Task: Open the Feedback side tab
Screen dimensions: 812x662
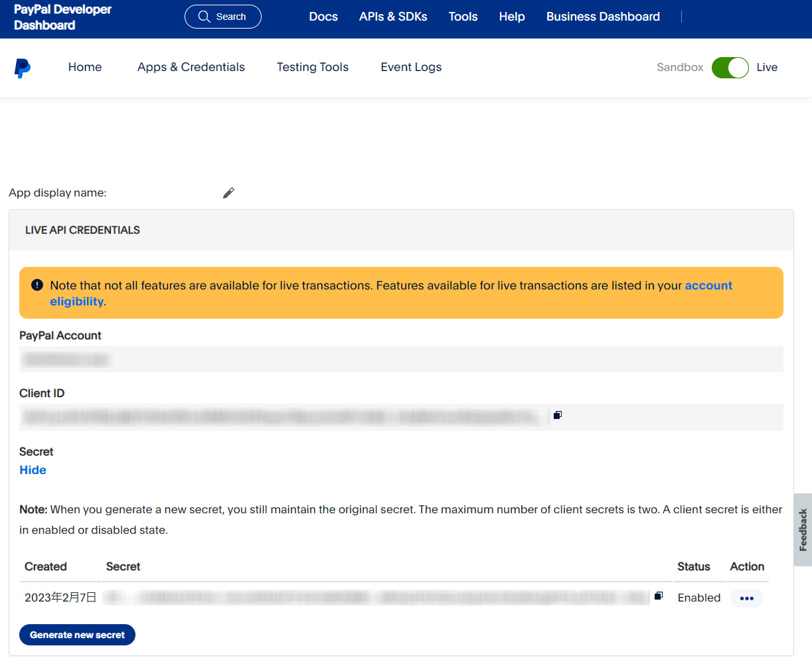Action: tap(803, 529)
